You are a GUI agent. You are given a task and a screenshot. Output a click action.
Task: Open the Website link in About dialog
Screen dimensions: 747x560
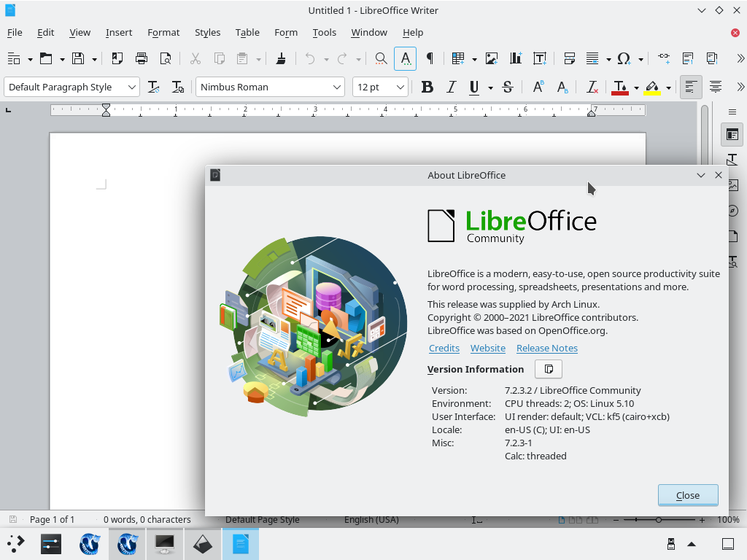(488, 348)
